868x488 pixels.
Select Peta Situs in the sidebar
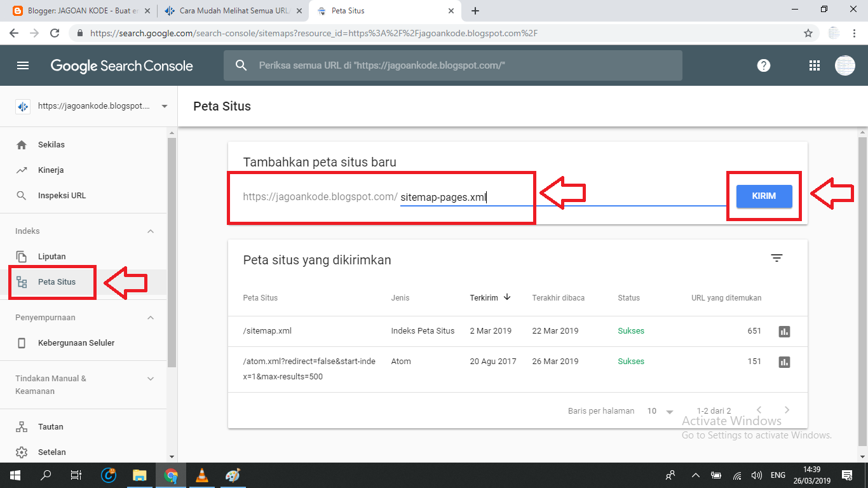pyautogui.click(x=83, y=282)
